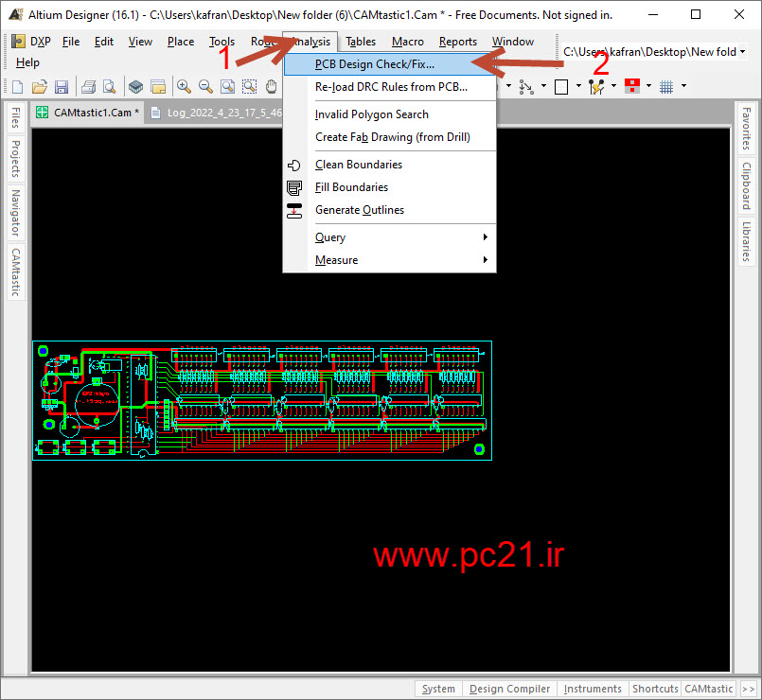Choose PCB Design Check/Fix from the menu

point(389,64)
